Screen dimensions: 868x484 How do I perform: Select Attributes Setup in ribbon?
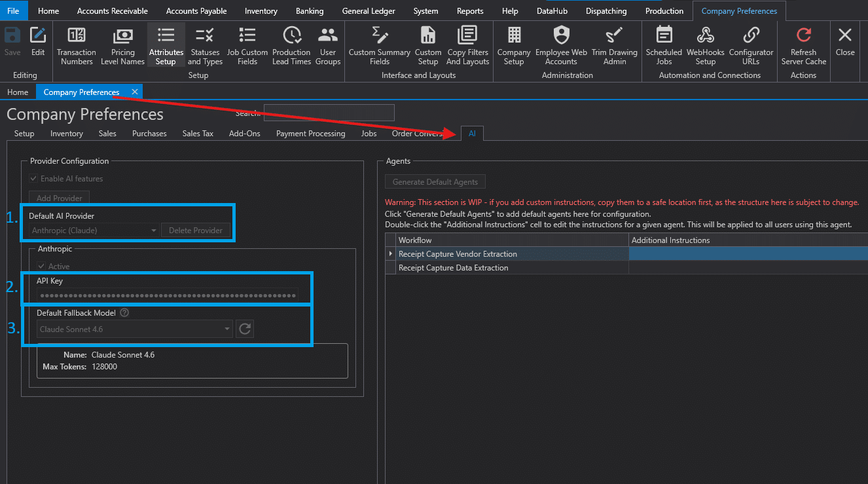[x=166, y=46]
